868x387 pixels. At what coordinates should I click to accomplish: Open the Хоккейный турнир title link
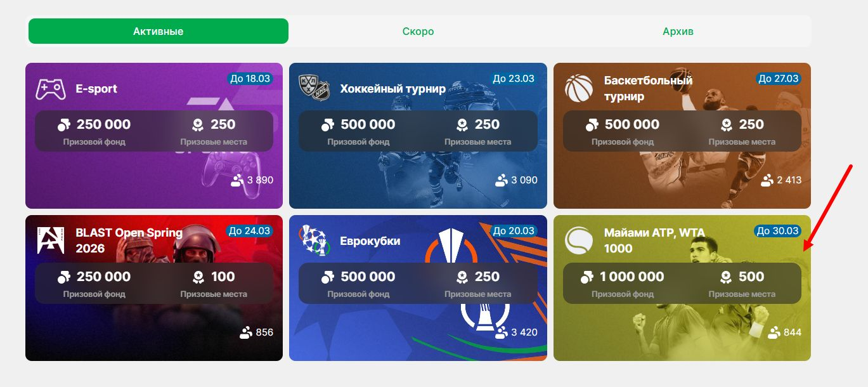click(392, 89)
